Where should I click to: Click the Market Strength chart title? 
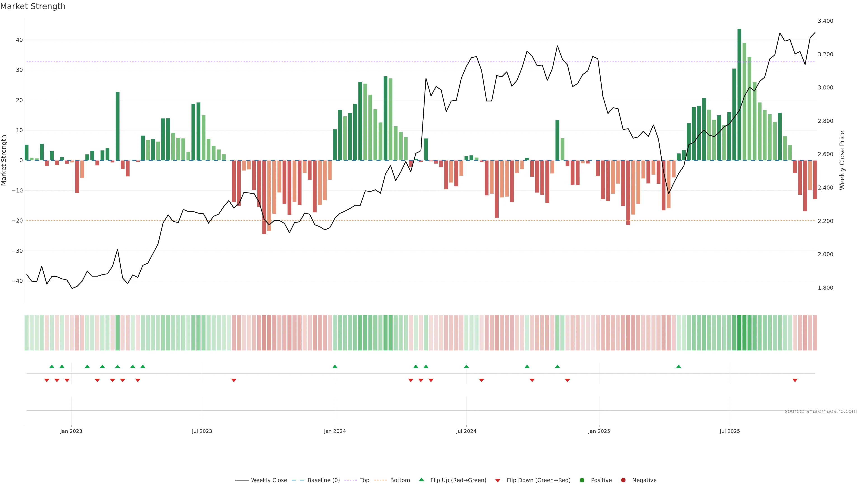point(33,6)
